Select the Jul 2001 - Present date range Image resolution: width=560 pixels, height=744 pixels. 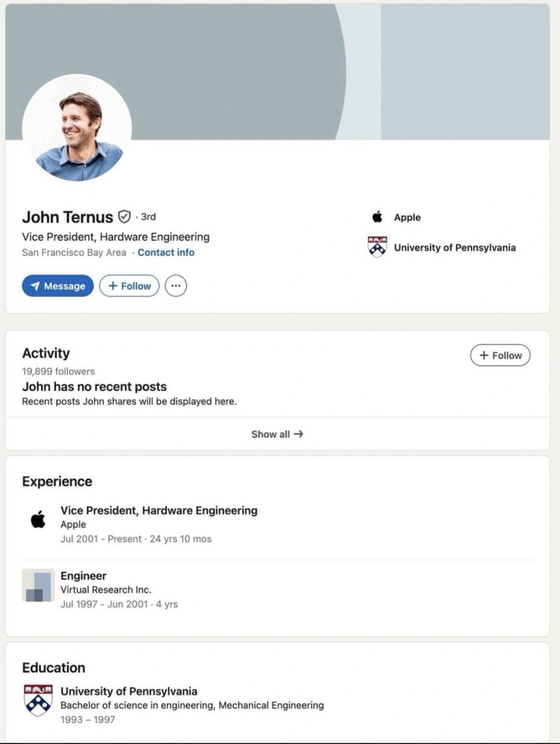tap(101, 539)
